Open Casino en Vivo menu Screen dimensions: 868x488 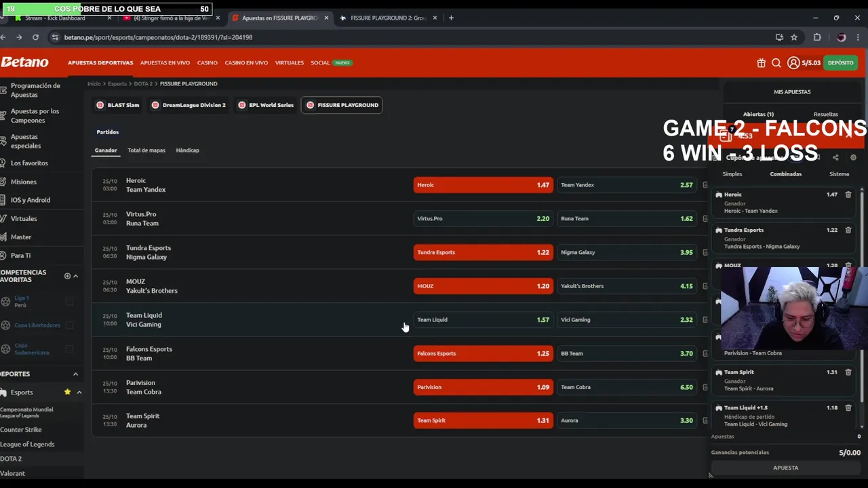(246, 63)
